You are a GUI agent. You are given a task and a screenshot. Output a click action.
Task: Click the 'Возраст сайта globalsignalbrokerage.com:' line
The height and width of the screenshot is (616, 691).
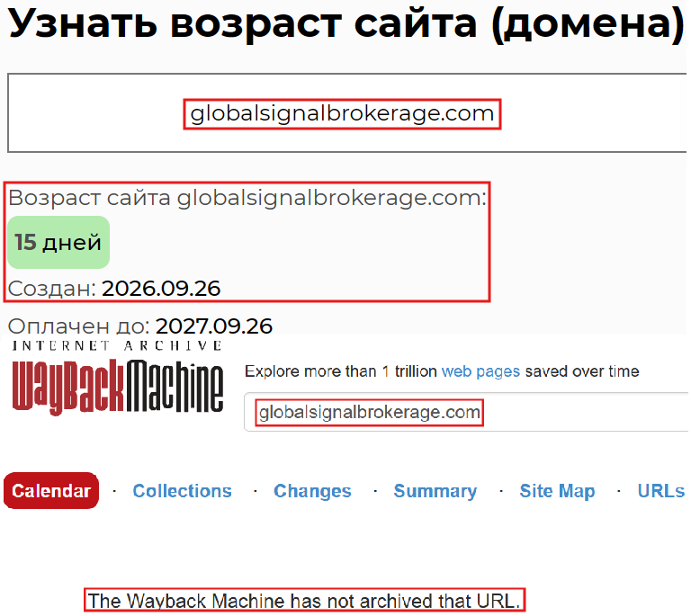247,198
